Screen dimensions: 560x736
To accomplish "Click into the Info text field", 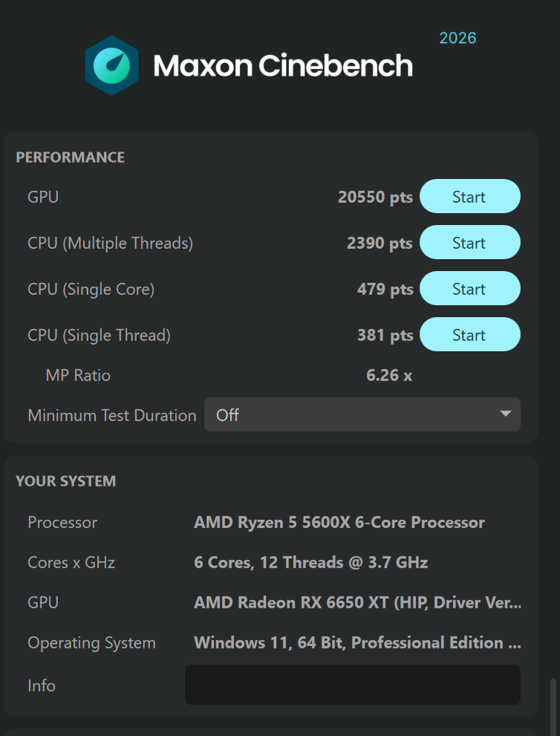I will 352,685.
